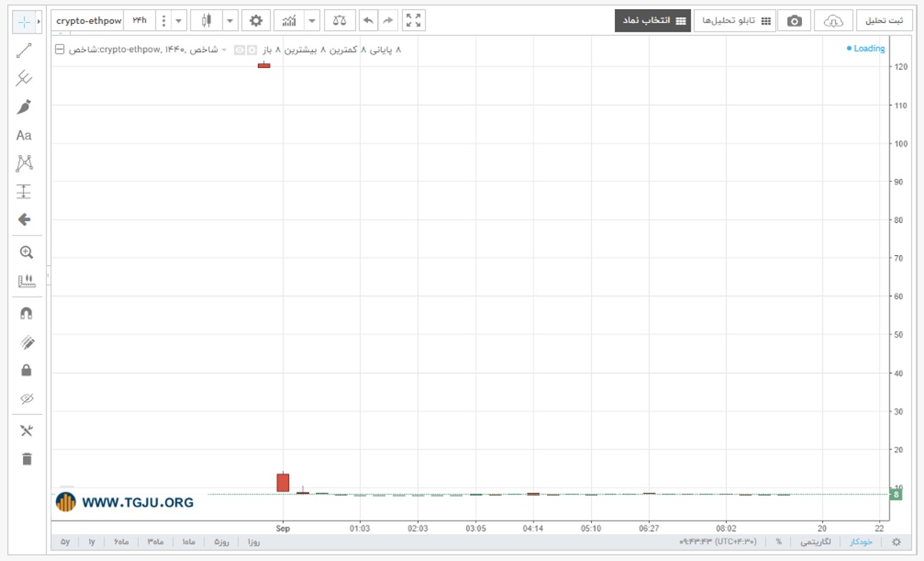Screen dimensions: 924x561
Task: Toggle the percent scale button
Action: pyautogui.click(x=778, y=542)
